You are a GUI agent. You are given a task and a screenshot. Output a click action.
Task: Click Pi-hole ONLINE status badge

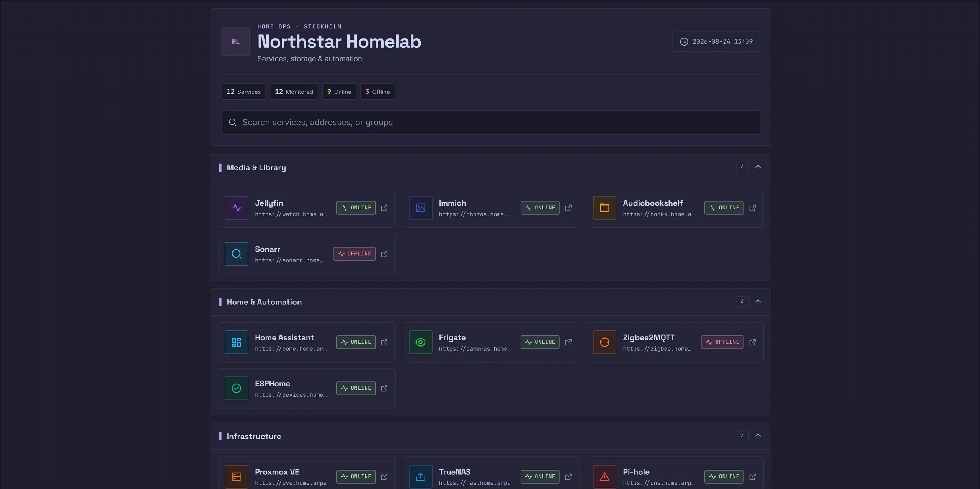click(x=724, y=477)
